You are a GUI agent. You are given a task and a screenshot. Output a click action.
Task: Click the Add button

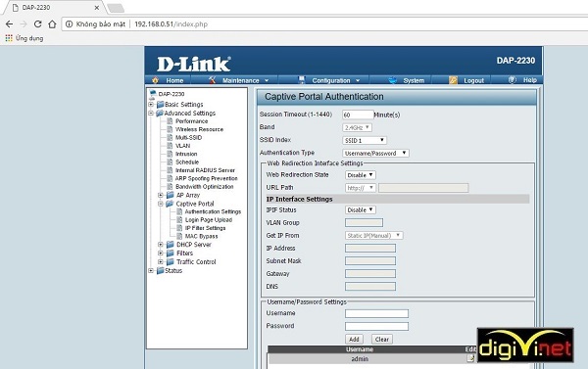(354, 339)
